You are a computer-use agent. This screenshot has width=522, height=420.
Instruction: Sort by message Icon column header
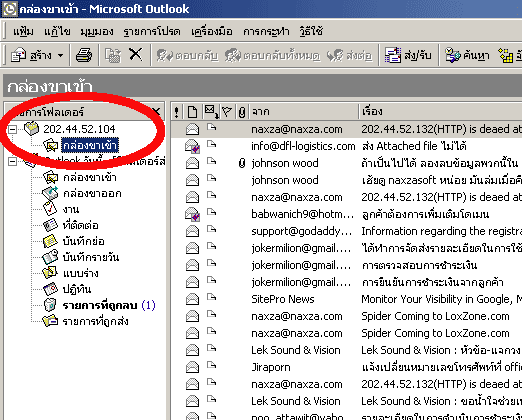click(x=192, y=112)
